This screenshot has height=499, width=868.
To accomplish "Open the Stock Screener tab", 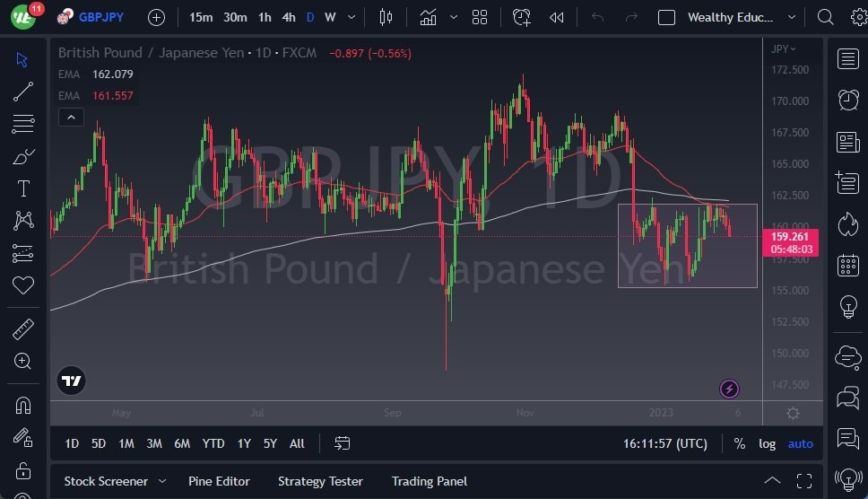I will coord(106,481).
